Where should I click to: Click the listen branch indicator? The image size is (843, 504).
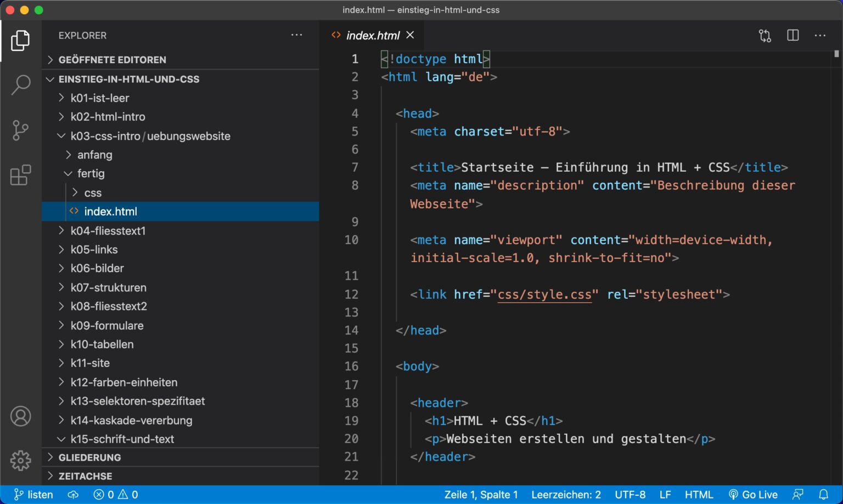tap(33, 494)
